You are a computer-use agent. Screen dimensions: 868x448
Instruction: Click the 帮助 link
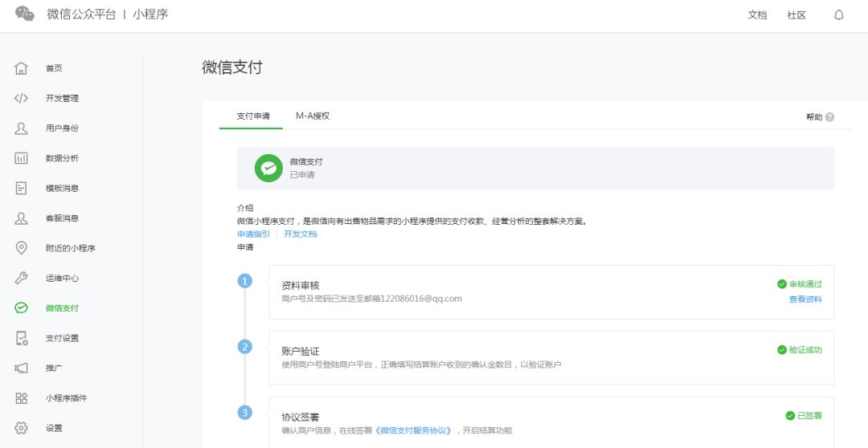click(813, 116)
